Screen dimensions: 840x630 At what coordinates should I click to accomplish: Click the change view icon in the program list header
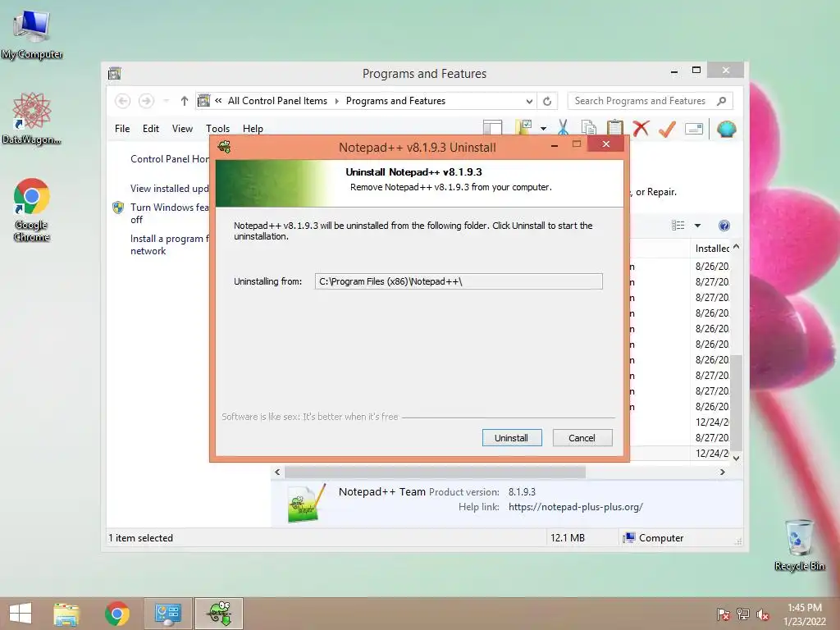tap(678, 226)
